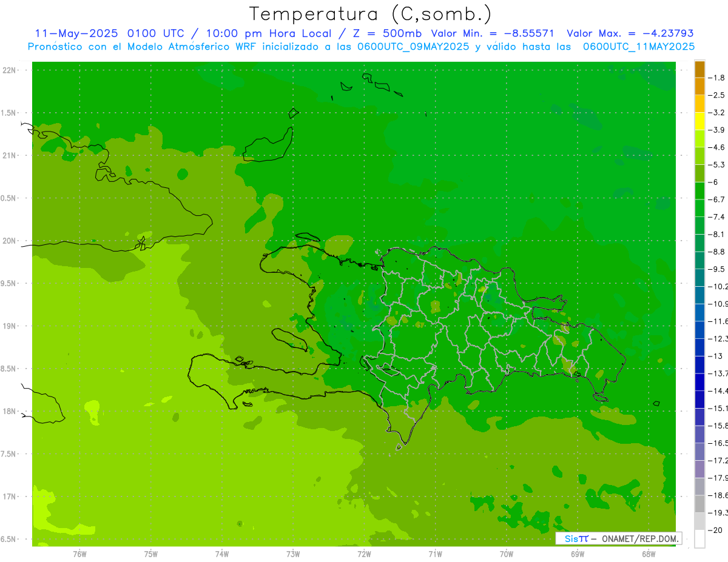Click the 'ONAMET/REP.DOM.' credit label
The image size is (728, 562).
click(x=640, y=538)
